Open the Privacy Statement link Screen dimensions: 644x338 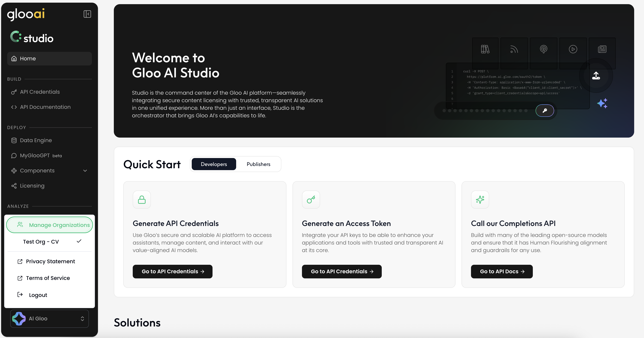point(50,261)
